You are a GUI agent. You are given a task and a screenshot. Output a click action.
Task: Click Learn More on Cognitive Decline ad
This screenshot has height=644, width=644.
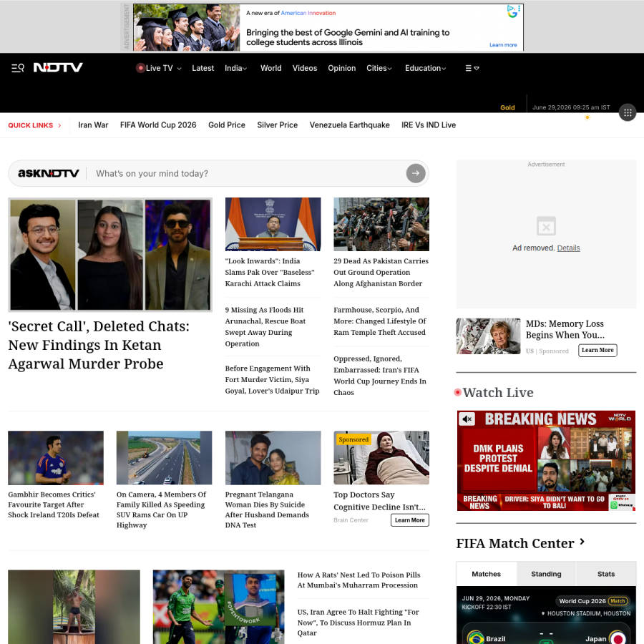[409, 520]
